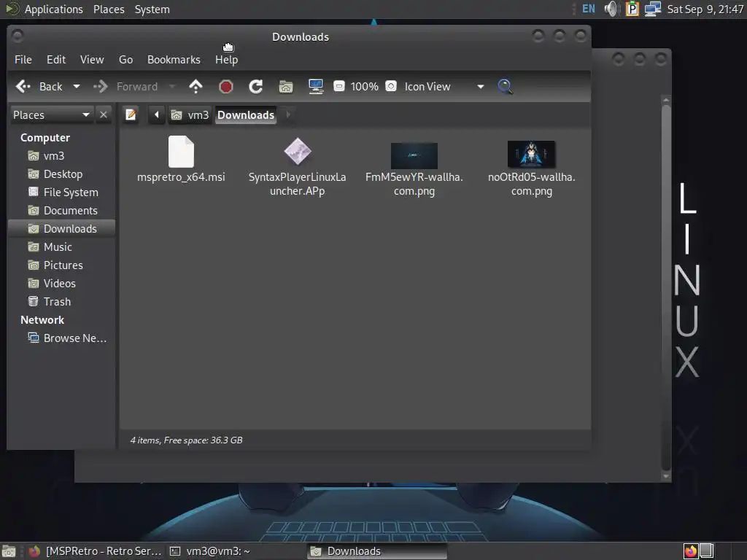Click the background window's scroll up arrow
The image size is (747, 560).
click(666, 99)
